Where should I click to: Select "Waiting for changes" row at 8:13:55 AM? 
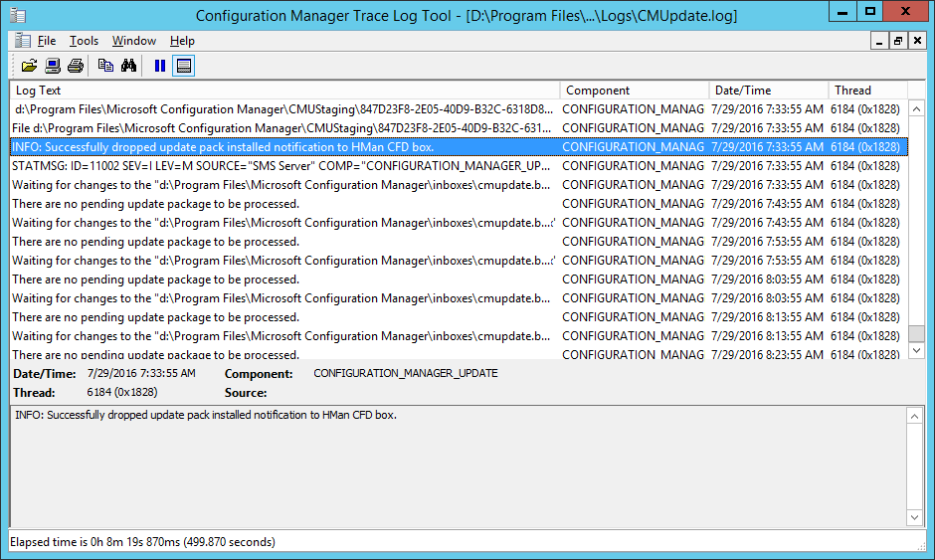(x=460, y=336)
